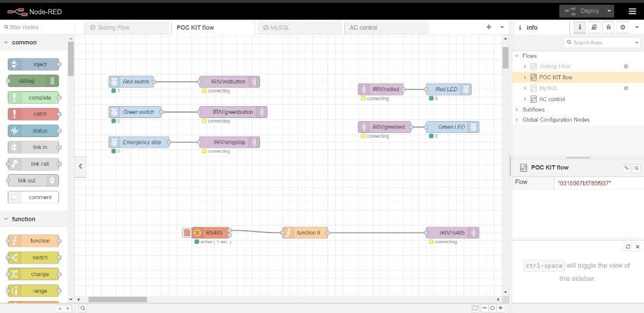Open the configuration nodes gear tab

click(623, 27)
